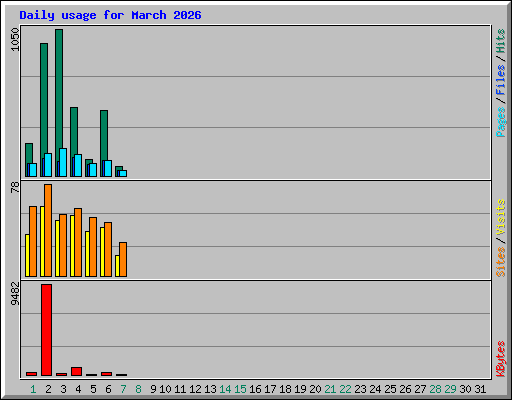
Task: Click day label '13' on the x-axis
Action: click(x=210, y=389)
